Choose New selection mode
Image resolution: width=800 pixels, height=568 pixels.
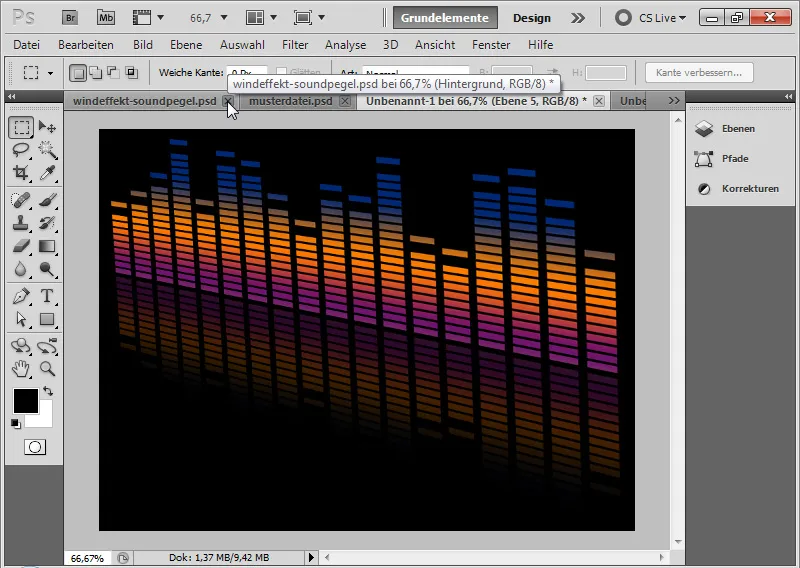(78, 73)
